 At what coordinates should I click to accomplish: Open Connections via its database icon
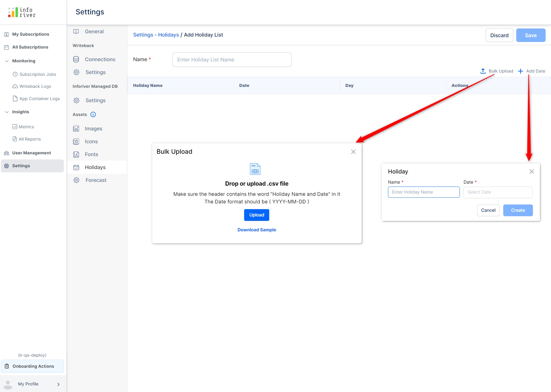pyautogui.click(x=76, y=59)
